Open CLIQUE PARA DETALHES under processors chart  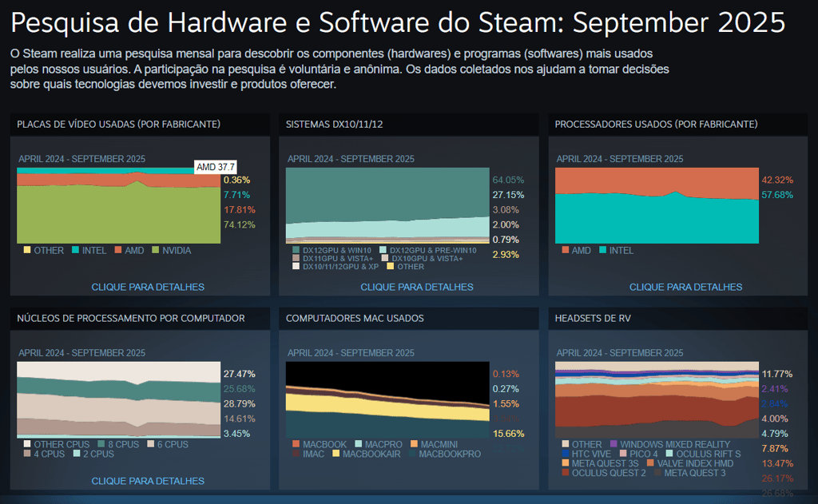pyautogui.click(x=685, y=287)
